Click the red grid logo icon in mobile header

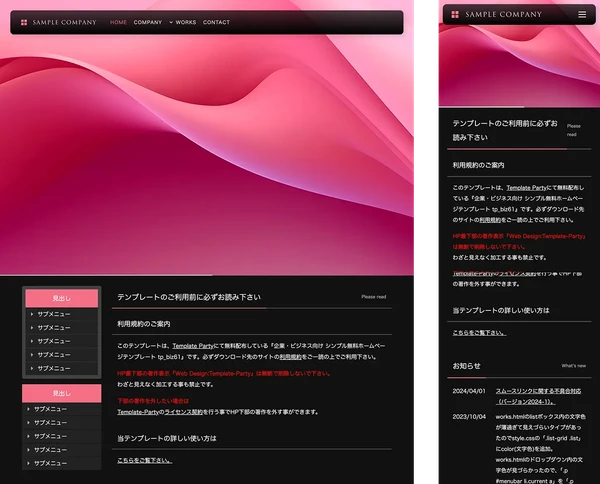(455, 15)
